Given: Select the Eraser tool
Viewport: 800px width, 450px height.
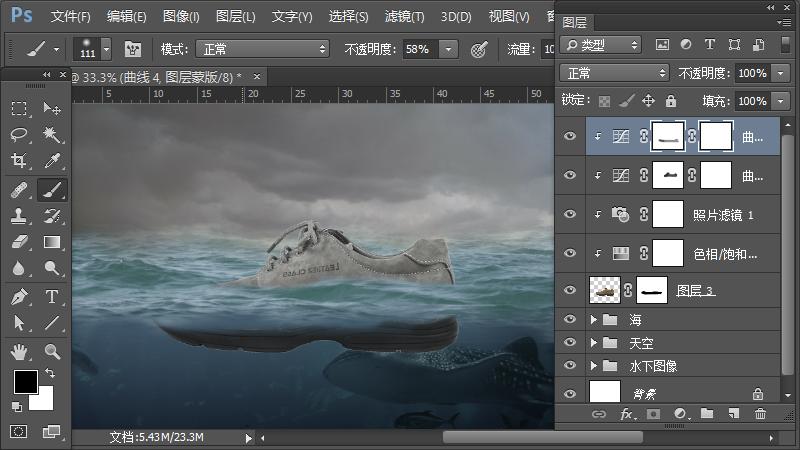Looking at the screenshot, I should (19, 242).
